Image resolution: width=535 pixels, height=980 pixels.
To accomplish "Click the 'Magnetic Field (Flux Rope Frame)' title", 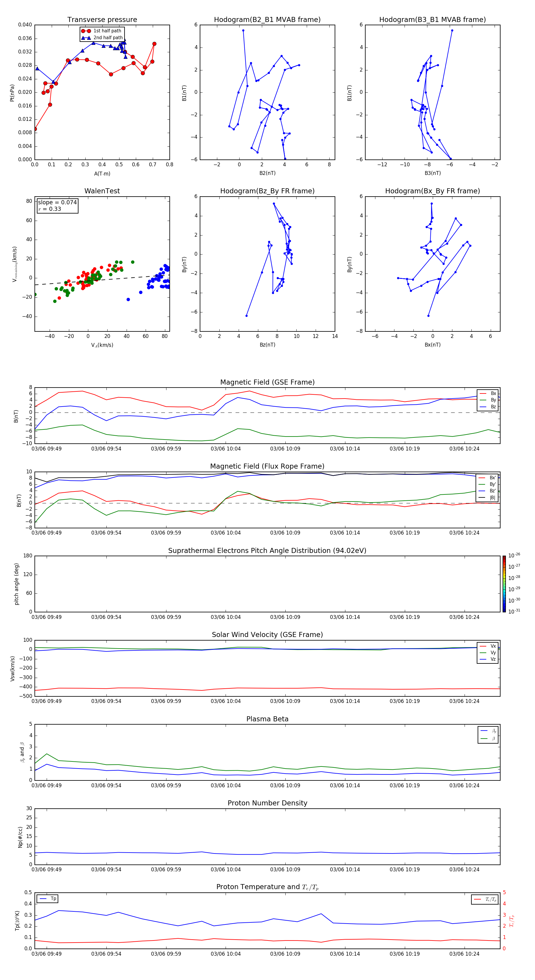I will tap(267, 467).
